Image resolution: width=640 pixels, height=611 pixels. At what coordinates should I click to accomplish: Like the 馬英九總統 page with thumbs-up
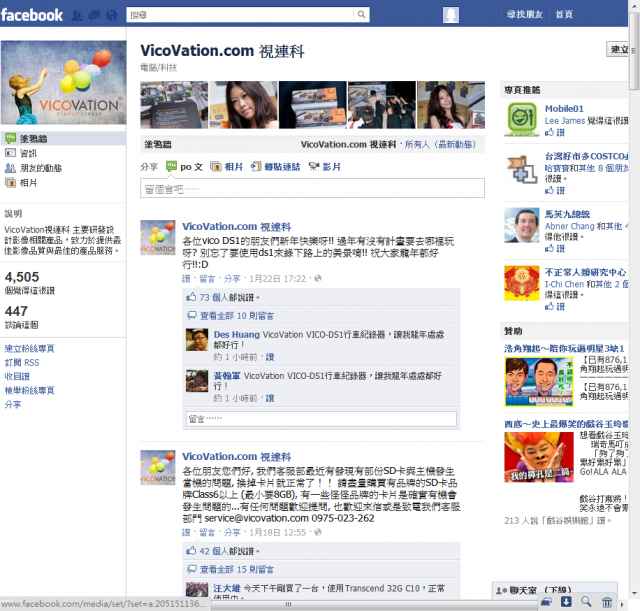(555, 249)
